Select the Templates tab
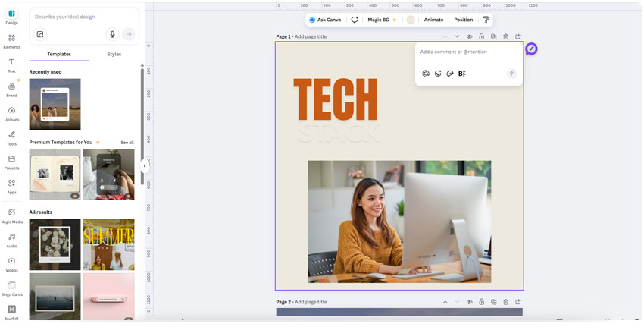 (x=59, y=55)
